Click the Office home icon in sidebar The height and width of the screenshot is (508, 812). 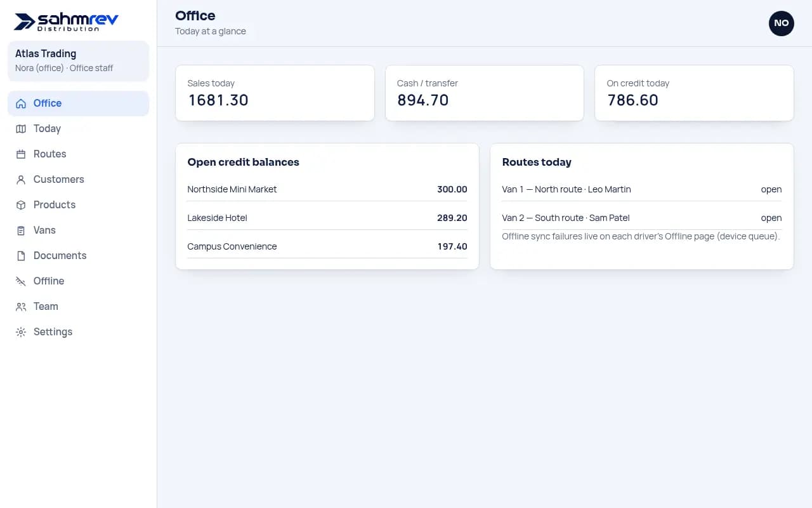tap(21, 104)
